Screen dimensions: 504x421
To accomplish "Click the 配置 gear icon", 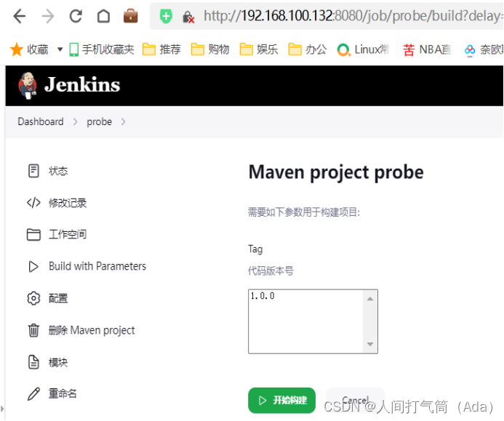I will tap(33, 298).
